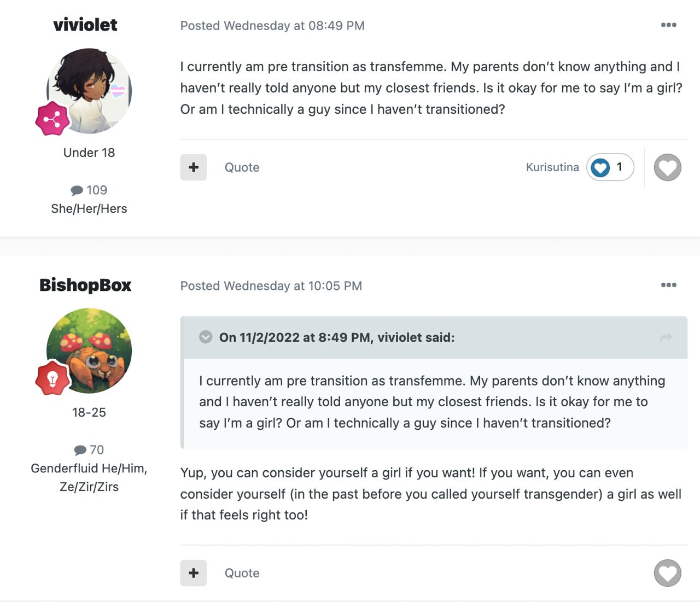
Task: Click the blue heart reaction count icon
Action: click(x=600, y=167)
